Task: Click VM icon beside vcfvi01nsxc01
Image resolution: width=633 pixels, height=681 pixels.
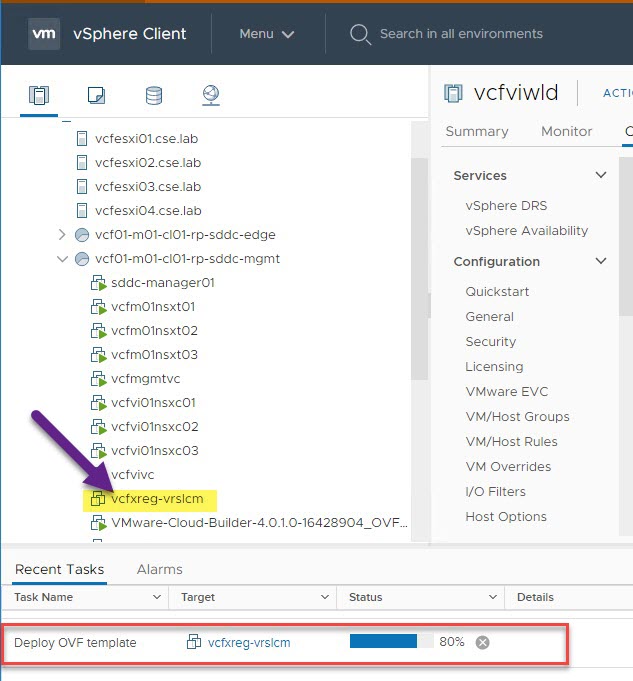Action: tap(98, 403)
